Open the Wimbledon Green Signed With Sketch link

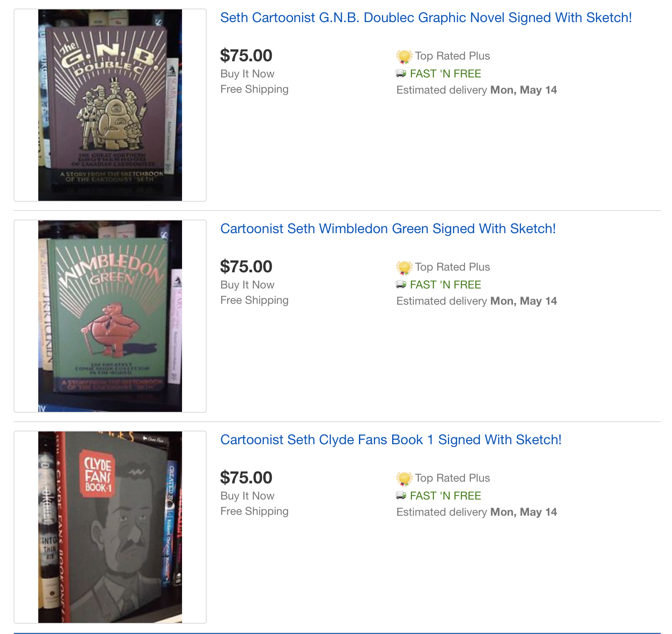(x=388, y=229)
